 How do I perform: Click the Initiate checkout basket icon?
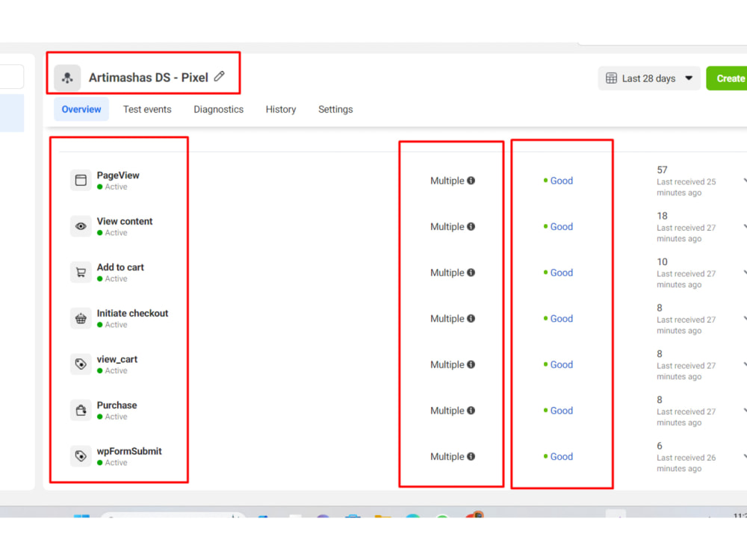[81, 318]
